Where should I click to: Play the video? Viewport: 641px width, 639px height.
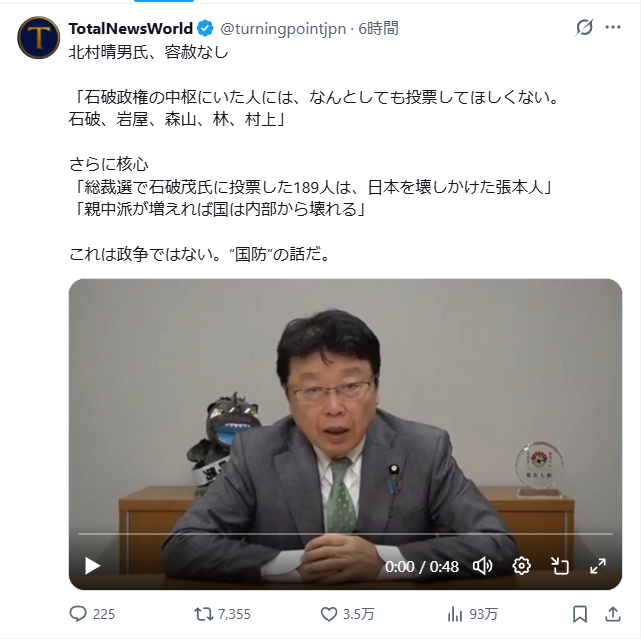tap(92, 566)
